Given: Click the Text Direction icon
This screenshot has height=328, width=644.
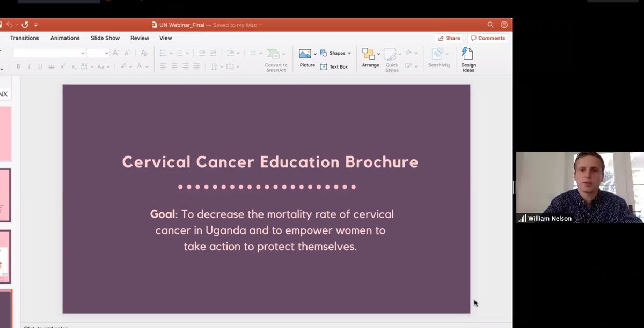Looking at the screenshot, I should click(x=214, y=66).
